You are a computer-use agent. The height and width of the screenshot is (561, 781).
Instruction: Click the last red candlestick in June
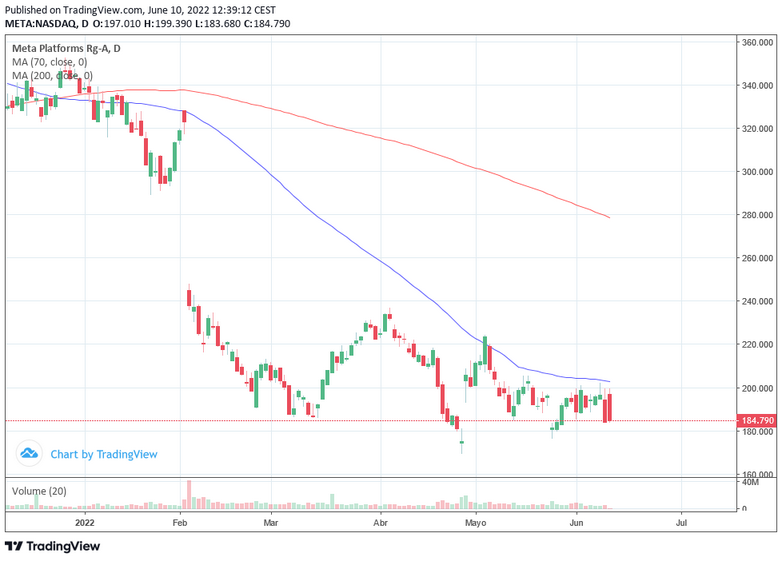pos(609,407)
